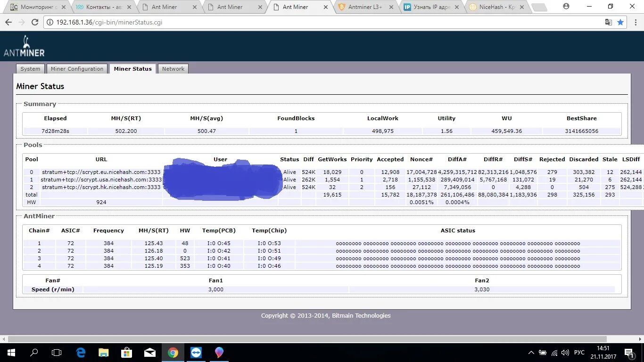Show hidden system tray icons
This screenshot has width=644, height=362.
click(532, 353)
